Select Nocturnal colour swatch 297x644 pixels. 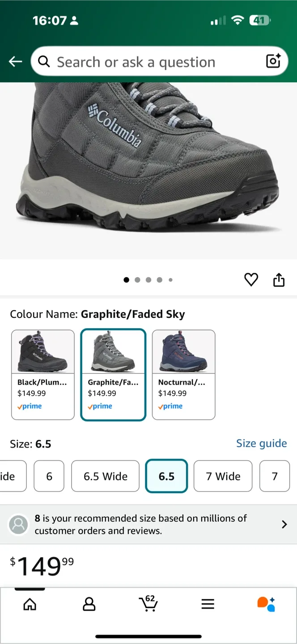click(x=183, y=375)
